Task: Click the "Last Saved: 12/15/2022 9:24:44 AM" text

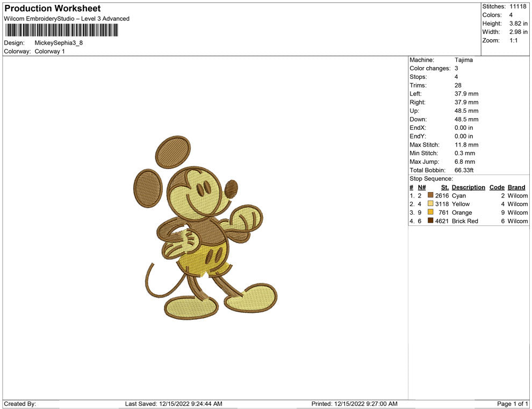Action: point(174,404)
